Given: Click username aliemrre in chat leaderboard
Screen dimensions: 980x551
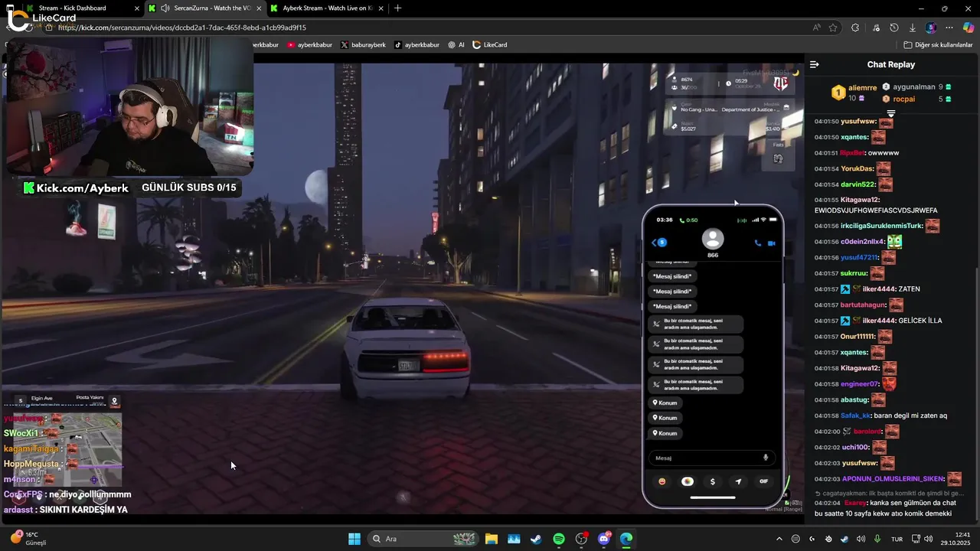Looking at the screenshot, I should 863,88.
